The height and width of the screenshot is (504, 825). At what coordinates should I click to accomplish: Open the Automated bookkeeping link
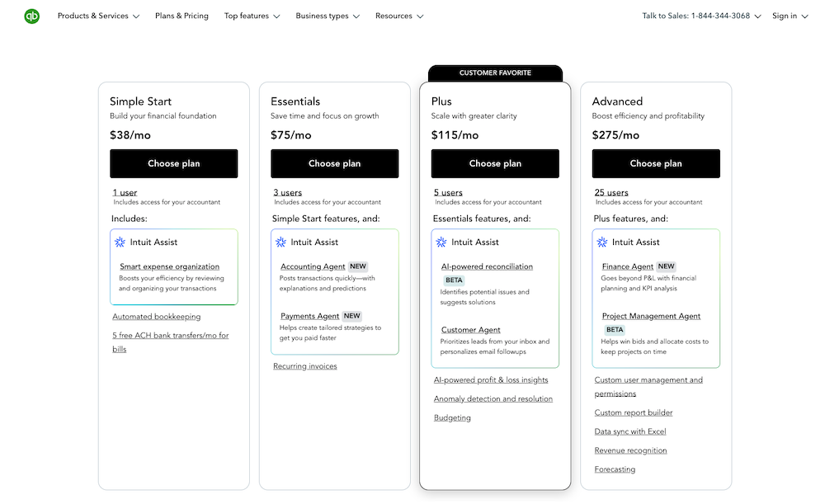[156, 316]
